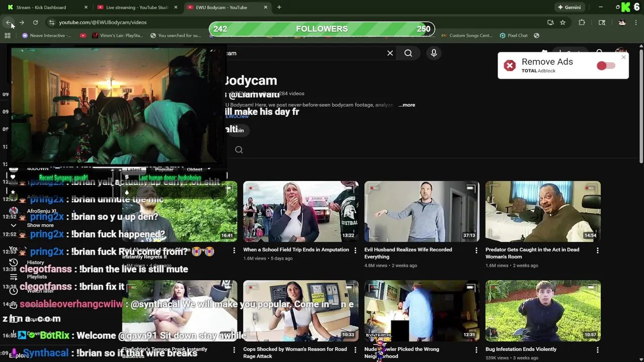644x362 pixels.
Task: Open options for Cops Shocked video
Action: 355,350
